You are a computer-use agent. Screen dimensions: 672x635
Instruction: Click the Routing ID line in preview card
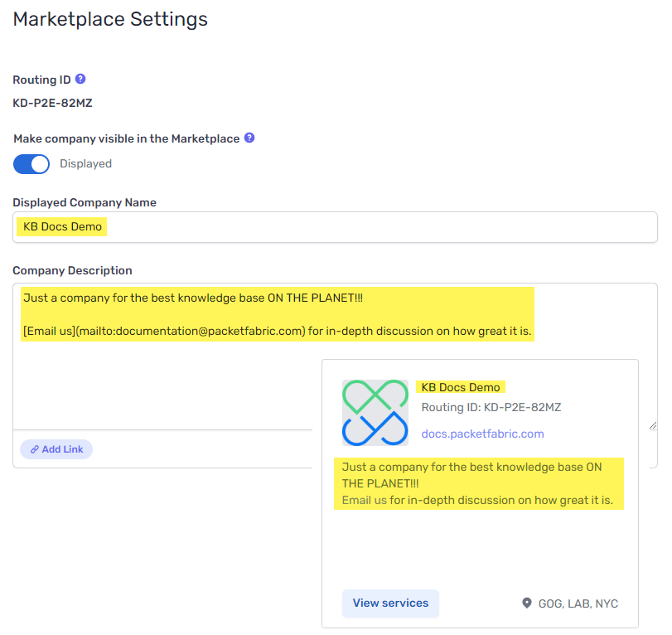pyautogui.click(x=491, y=407)
